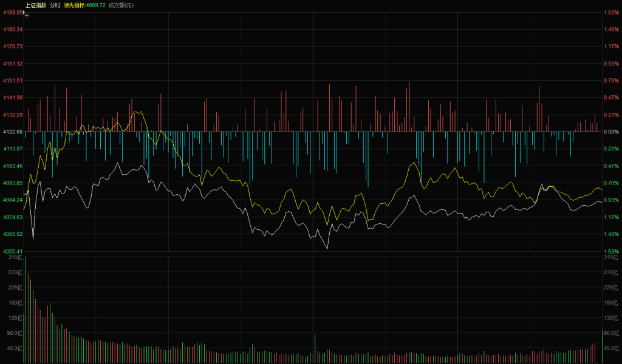This screenshot has width=622, height=364.
Task: Click the 领先指标 4089.72 indicator label
Action: click(84, 5)
